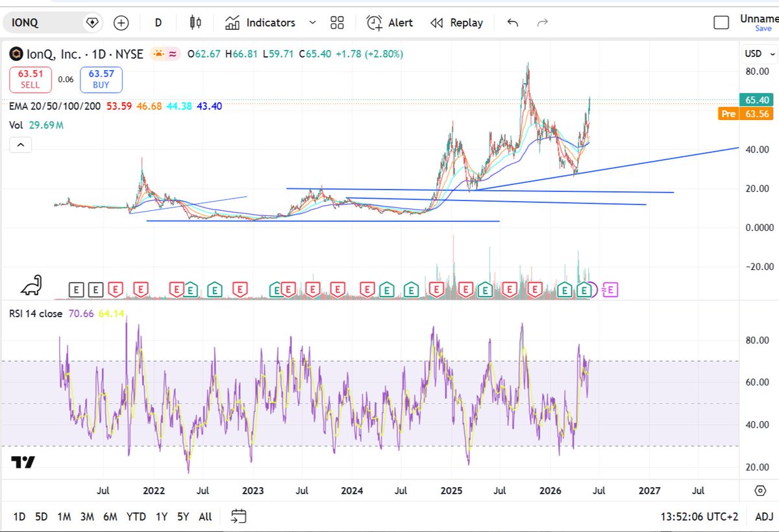
Task: Click the BUY 63.57 button
Action: click(101, 80)
